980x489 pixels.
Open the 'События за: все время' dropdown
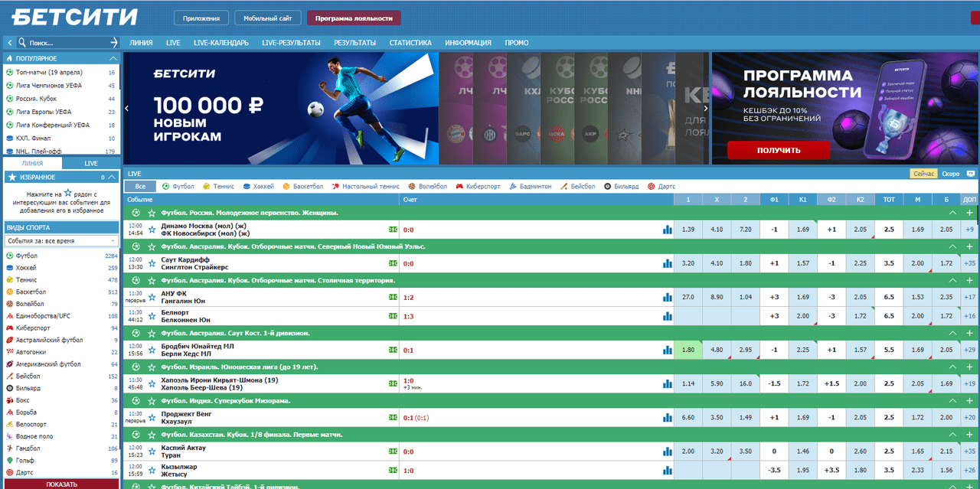60,240
